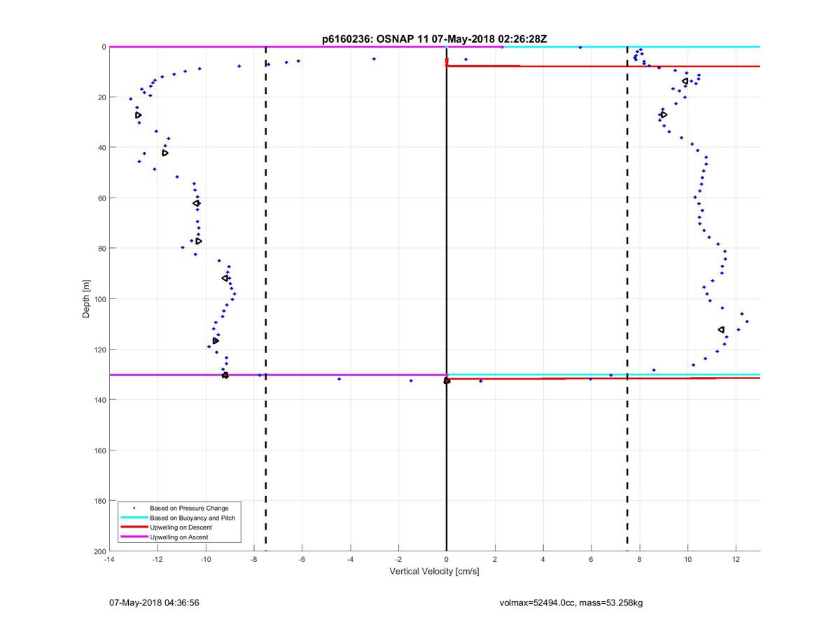Click the depth tick label 160
The image size is (840, 620).
[x=99, y=450]
